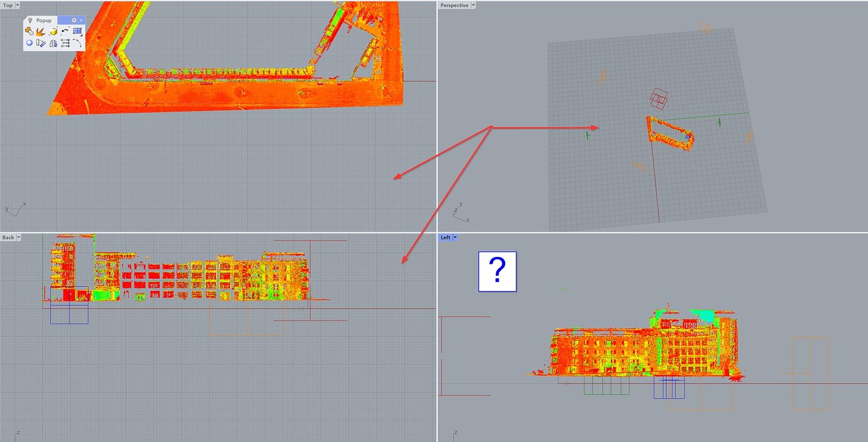Click the arc curve tool icon

(x=77, y=43)
